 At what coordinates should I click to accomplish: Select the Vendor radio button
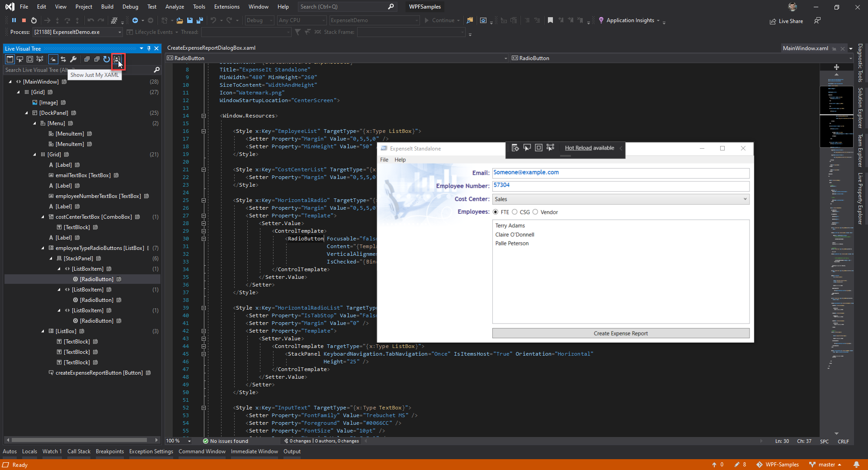[x=535, y=212]
